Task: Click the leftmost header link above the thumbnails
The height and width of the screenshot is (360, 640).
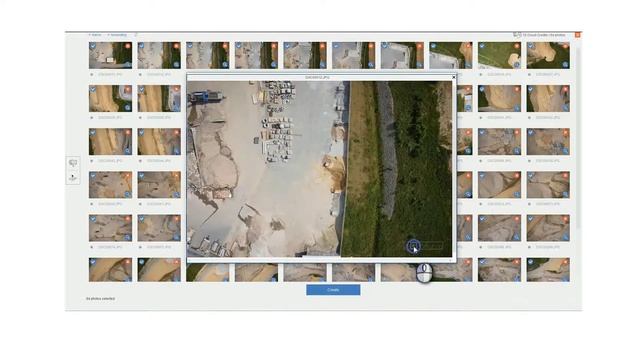Action: [95, 35]
